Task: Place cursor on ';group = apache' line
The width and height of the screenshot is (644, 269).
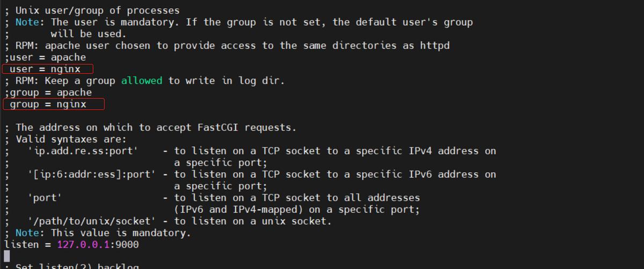Action: (x=48, y=92)
